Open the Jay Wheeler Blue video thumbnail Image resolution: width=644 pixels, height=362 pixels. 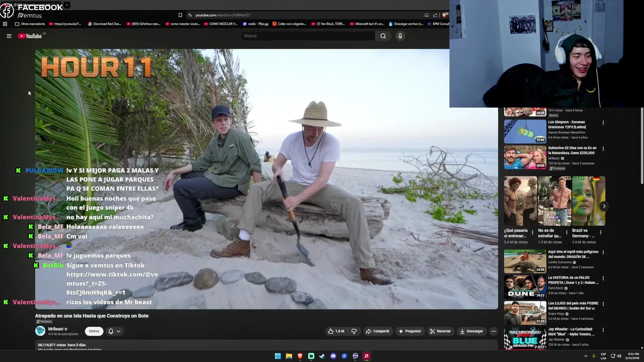(x=525, y=338)
